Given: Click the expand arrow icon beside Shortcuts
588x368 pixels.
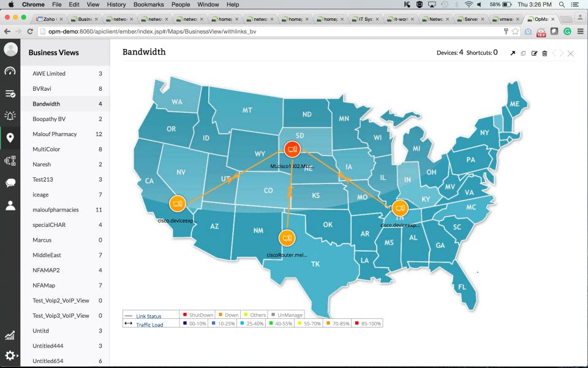Looking at the screenshot, I should point(513,53).
